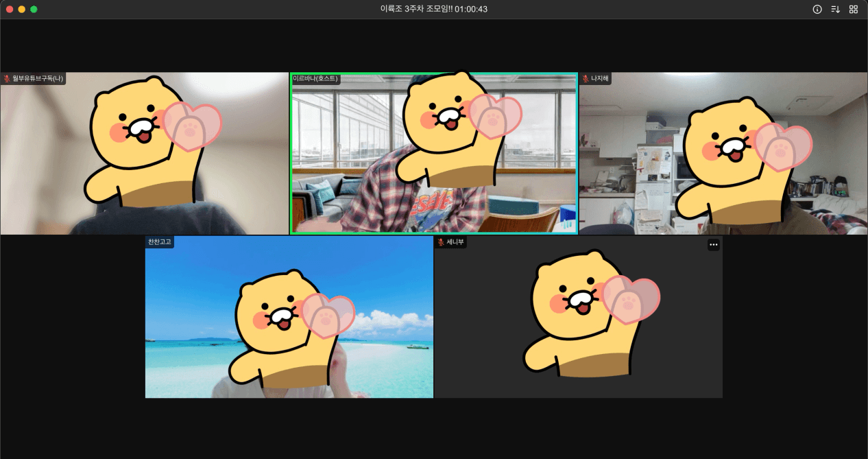Screen dimensions: 868x459
Task: Click the 월부유튜브구독(나) name label
Action: (x=38, y=78)
